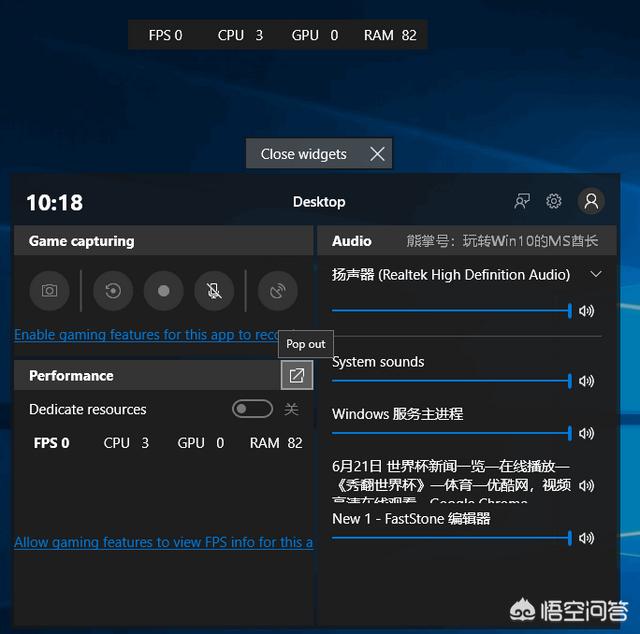
Task: Click the Dedicate resources label
Action: coord(88,409)
